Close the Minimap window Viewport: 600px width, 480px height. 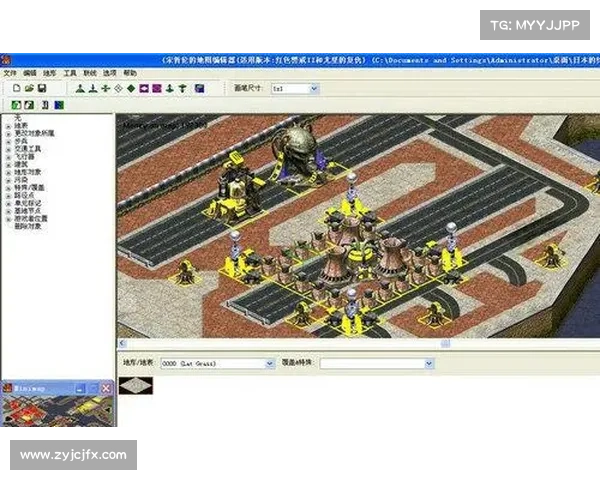(106, 389)
